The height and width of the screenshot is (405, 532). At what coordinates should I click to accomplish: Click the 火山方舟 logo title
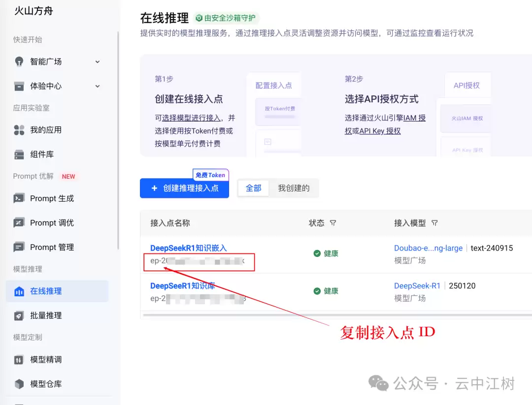click(x=34, y=11)
